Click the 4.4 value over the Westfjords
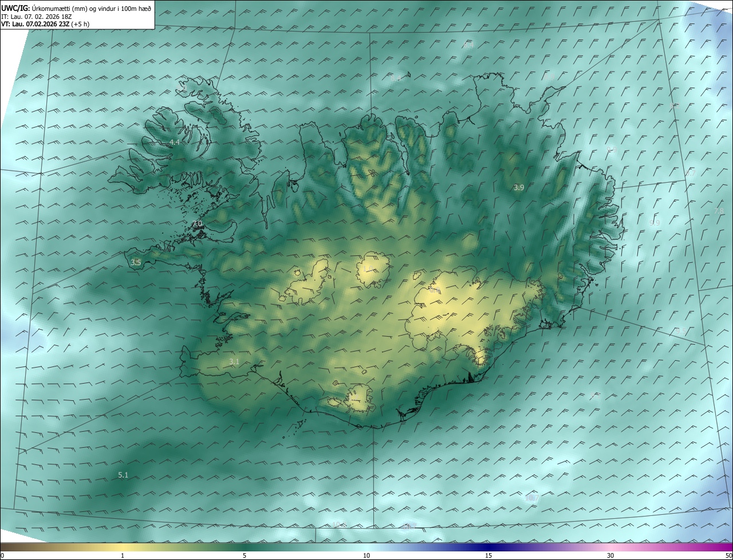 click(174, 142)
